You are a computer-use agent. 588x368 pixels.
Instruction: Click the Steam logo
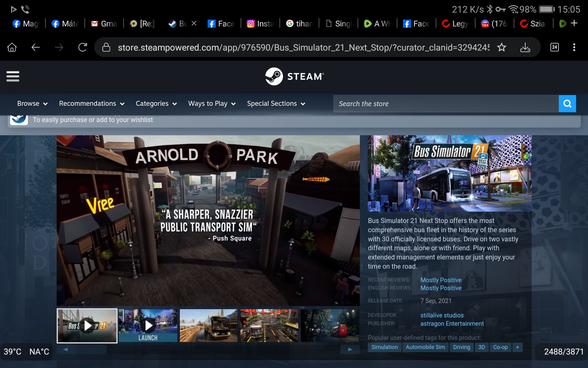[x=294, y=76]
